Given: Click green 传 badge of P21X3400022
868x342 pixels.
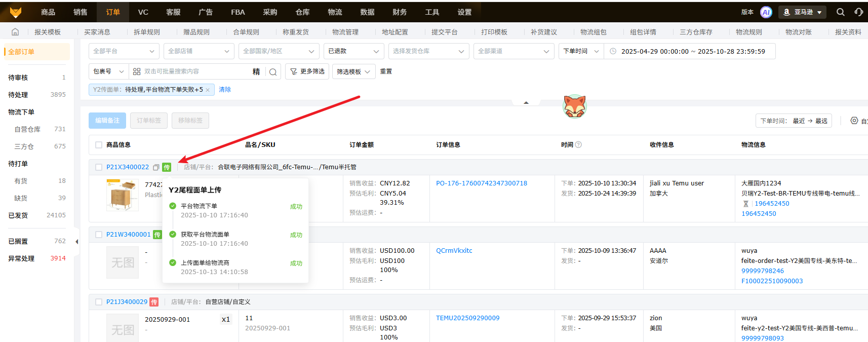Looking at the screenshot, I should click(167, 167).
